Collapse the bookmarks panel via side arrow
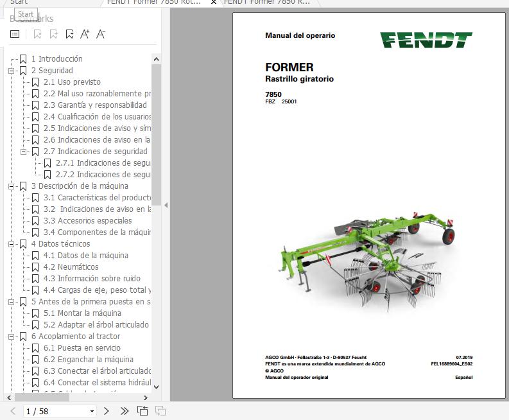 click(166, 206)
